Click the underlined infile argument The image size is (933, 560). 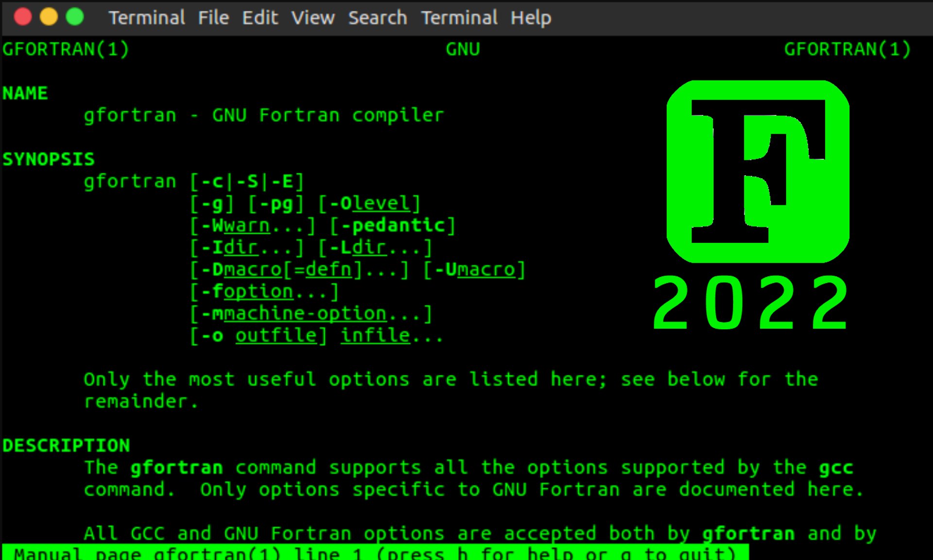coord(375,336)
